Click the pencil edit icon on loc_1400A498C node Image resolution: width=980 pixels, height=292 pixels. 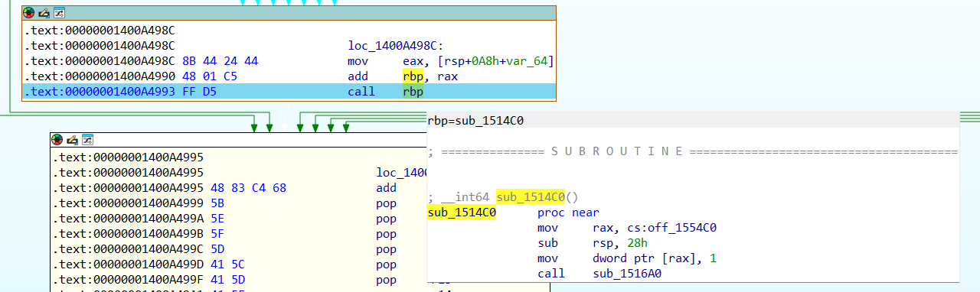coord(44,13)
